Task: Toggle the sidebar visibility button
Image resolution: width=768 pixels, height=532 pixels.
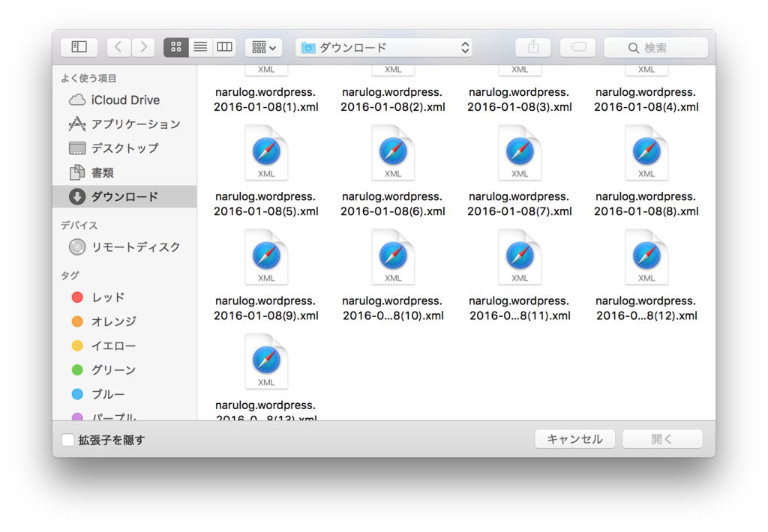Action: (79, 47)
